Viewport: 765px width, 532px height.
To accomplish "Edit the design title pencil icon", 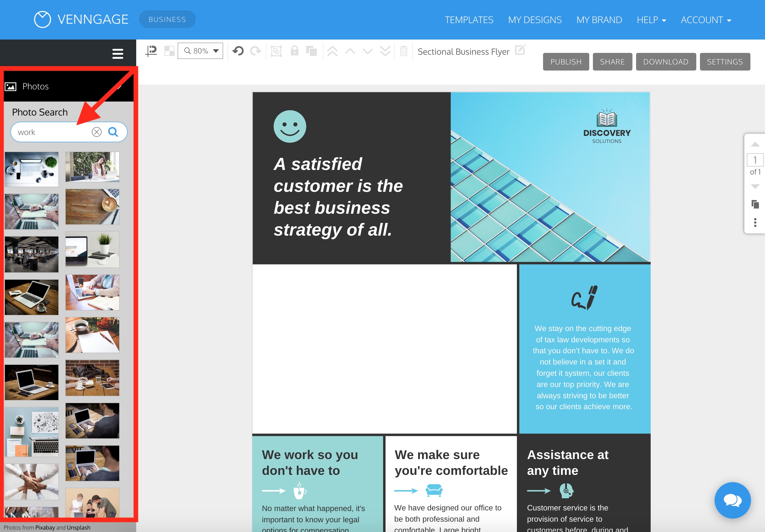I will click(520, 50).
